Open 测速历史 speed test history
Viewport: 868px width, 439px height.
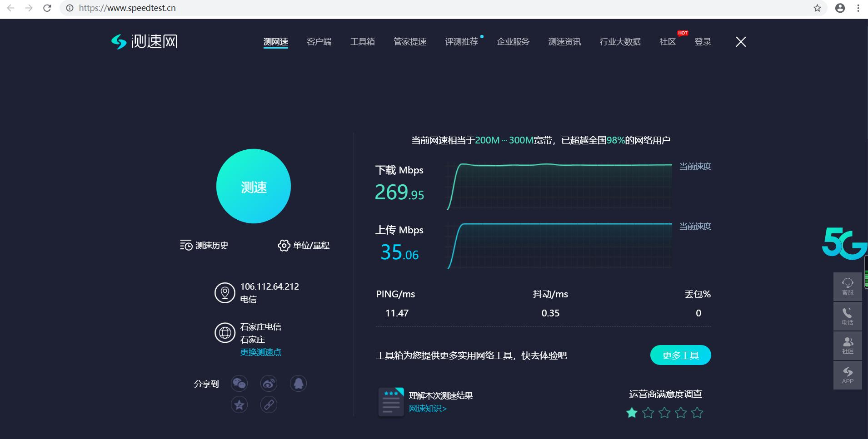click(204, 246)
